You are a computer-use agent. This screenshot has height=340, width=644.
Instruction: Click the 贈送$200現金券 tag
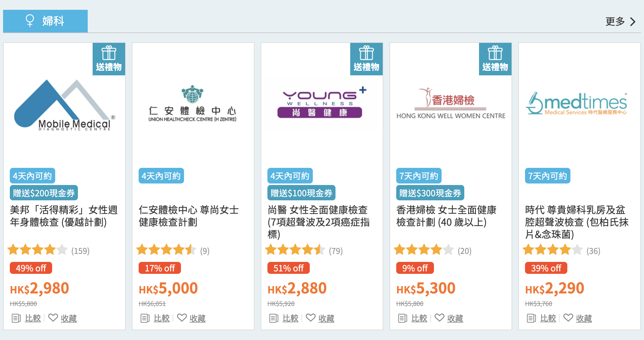(x=44, y=193)
